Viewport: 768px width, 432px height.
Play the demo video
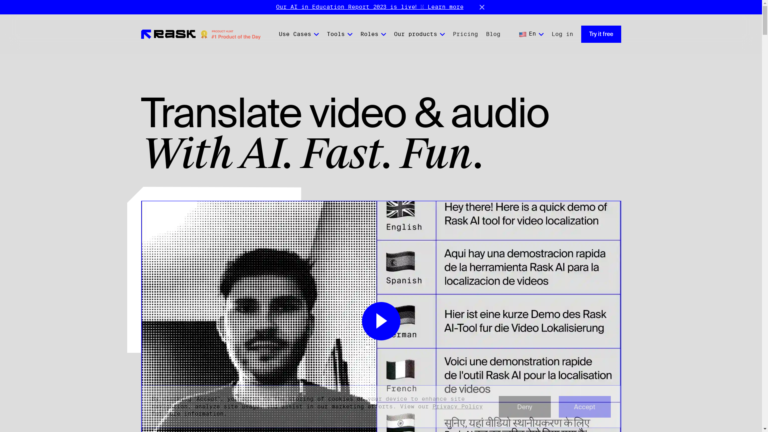(381, 321)
